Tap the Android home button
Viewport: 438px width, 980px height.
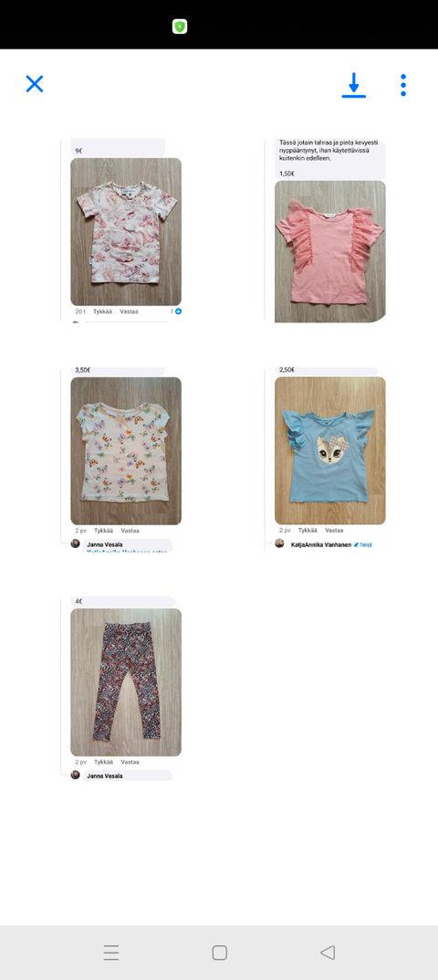pos(219,953)
